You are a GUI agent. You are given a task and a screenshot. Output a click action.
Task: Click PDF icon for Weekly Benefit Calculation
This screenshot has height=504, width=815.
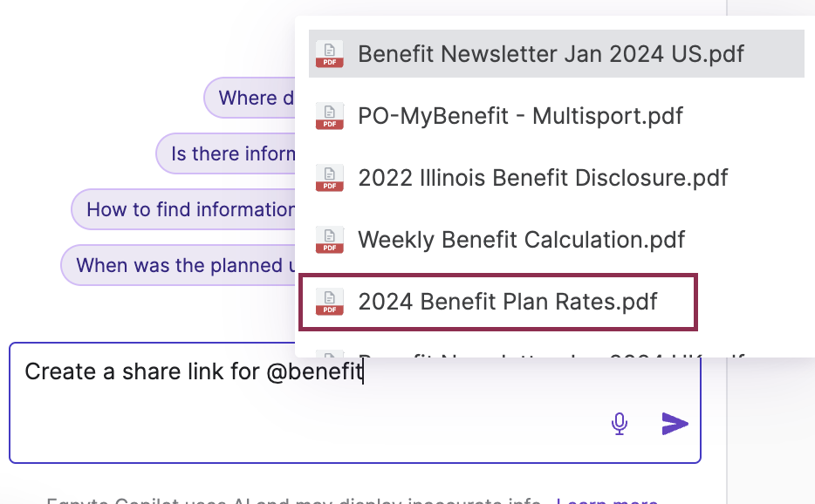click(330, 240)
